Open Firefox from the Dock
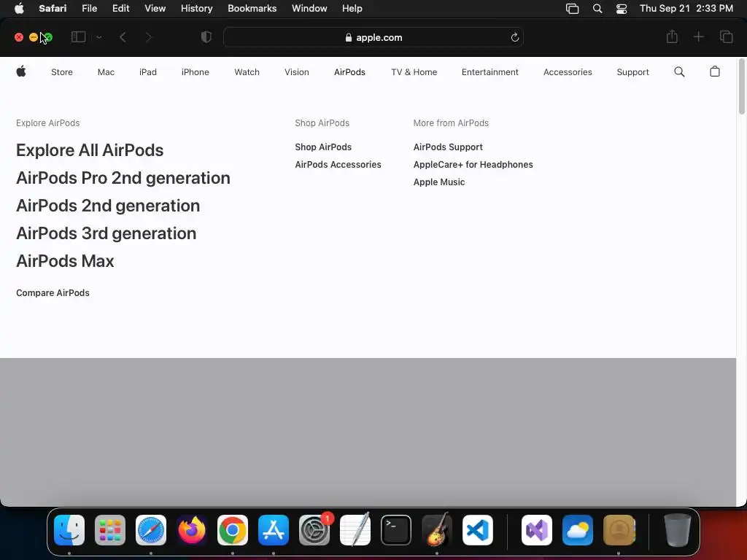 coord(192,529)
